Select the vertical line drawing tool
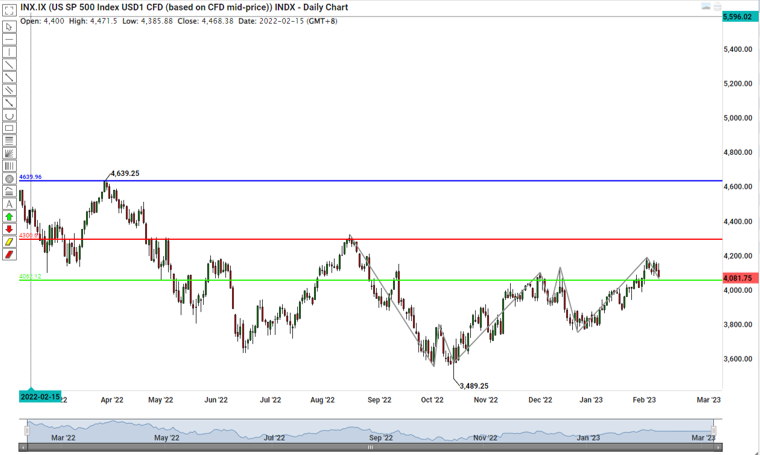The height and width of the screenshot is (455, 760). point(9,52)
